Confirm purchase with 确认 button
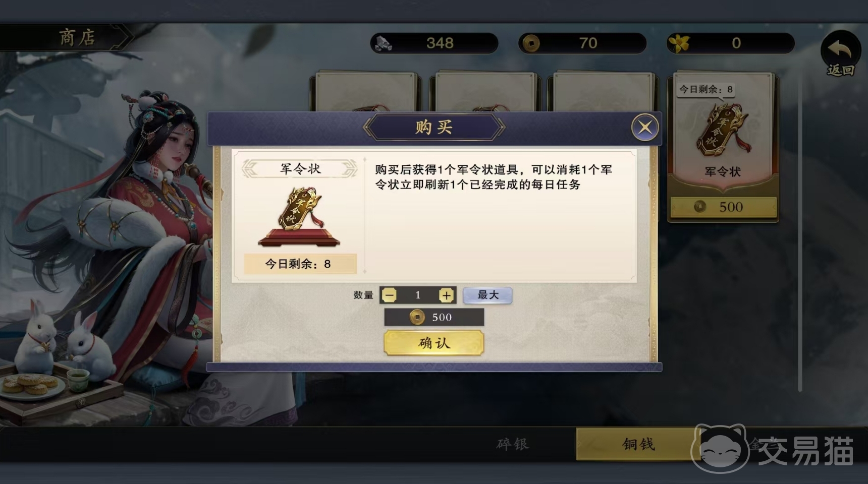 click(x=433, y=343)
